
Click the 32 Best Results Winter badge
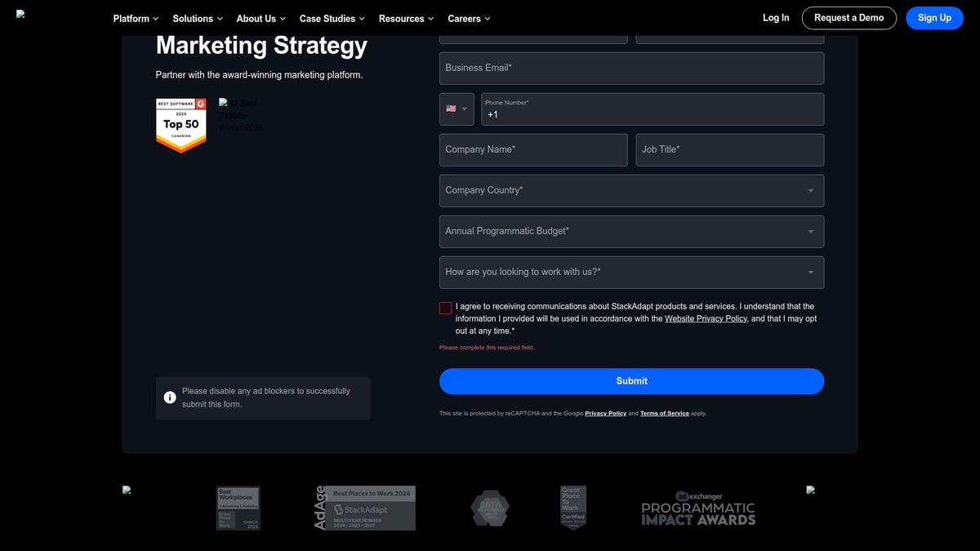pyautogui.click(x=239, y=115)
